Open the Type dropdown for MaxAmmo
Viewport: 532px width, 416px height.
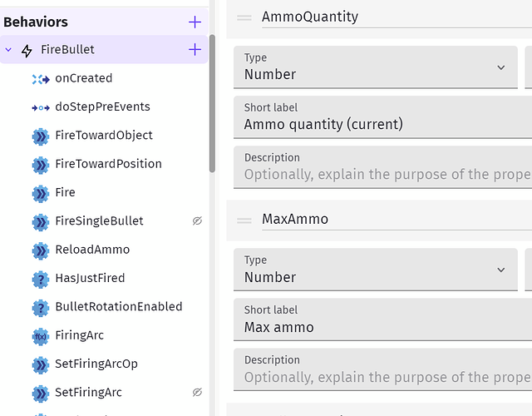click(x=375, y=270)
